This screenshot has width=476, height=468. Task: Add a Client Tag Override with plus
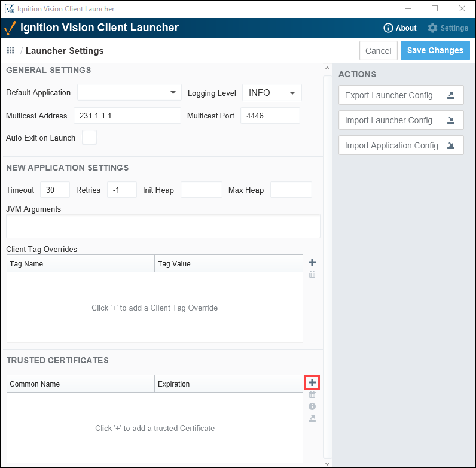pos(312,262)
